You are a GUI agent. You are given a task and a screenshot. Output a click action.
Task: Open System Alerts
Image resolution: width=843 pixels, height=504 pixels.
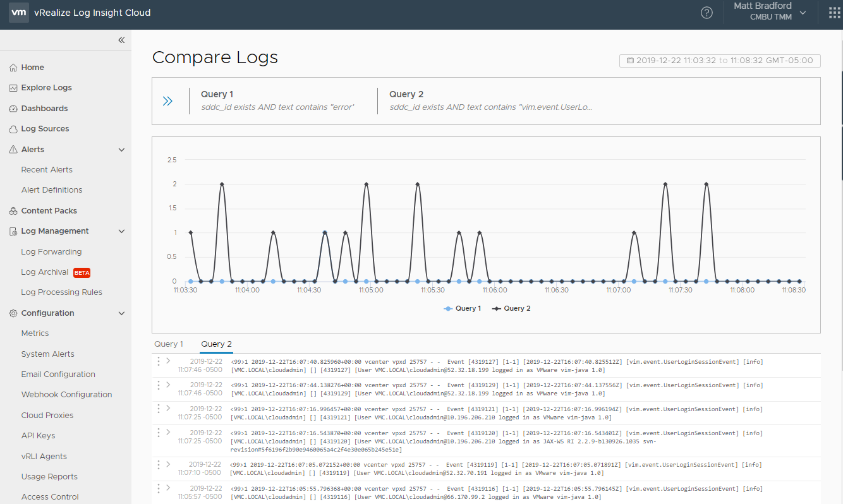click(47, 354)
